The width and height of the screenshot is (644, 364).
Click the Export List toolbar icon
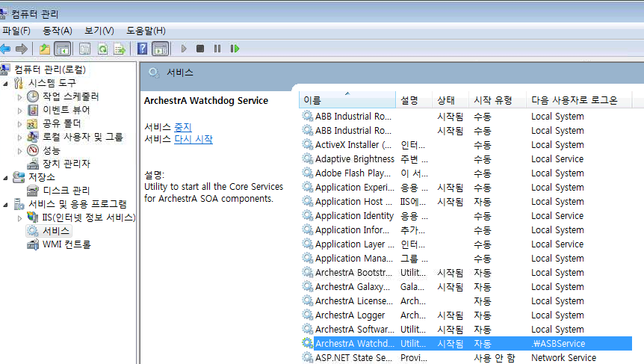(x=120, y=49)
